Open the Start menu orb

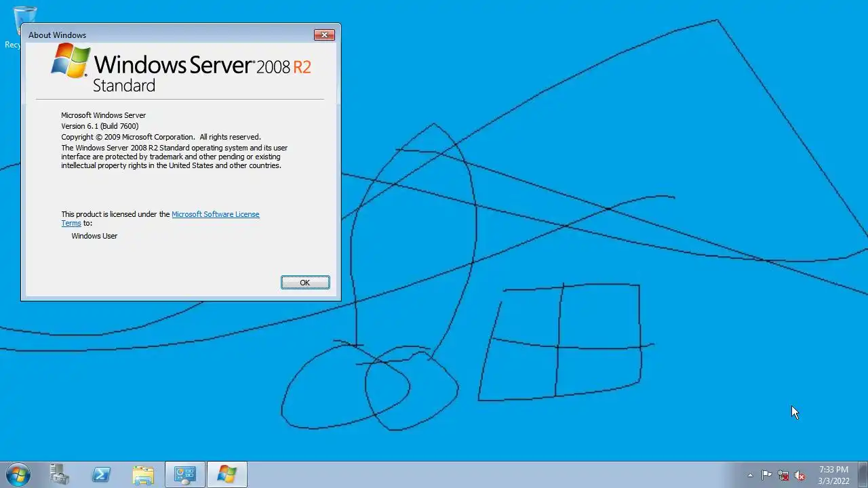(18, 474)
